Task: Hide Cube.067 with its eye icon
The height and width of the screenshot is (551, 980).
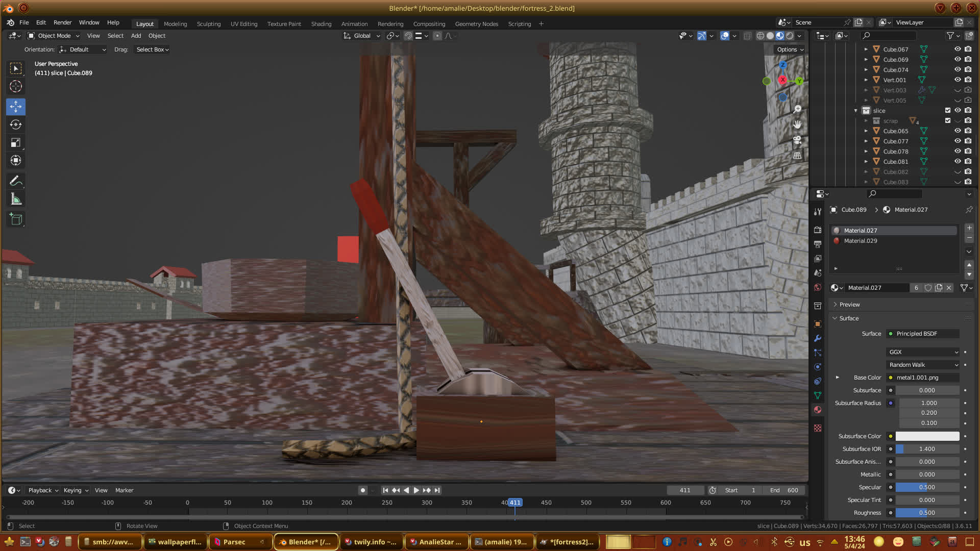Action: tap(958, 49)
